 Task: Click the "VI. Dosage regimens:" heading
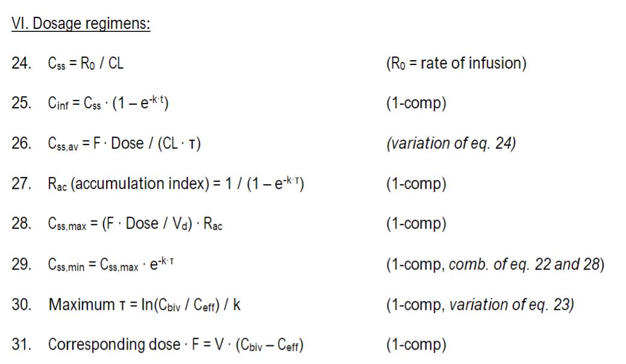click(x=81, y=25)
